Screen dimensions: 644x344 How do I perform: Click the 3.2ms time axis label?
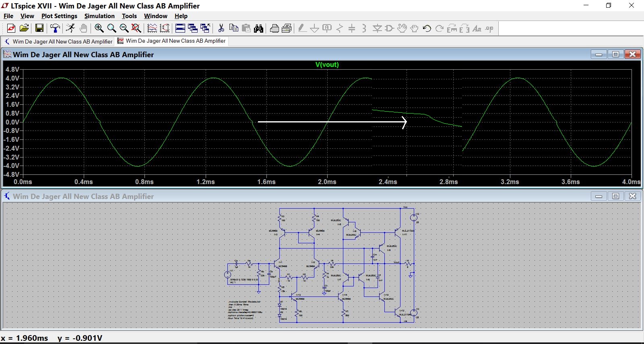pos(510,182)
